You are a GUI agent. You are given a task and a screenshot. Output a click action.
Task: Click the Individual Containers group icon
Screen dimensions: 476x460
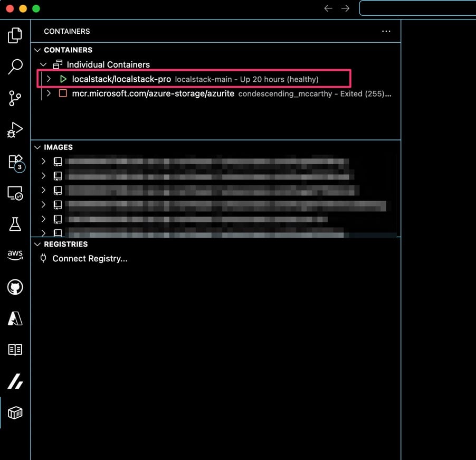coord(58,64)
